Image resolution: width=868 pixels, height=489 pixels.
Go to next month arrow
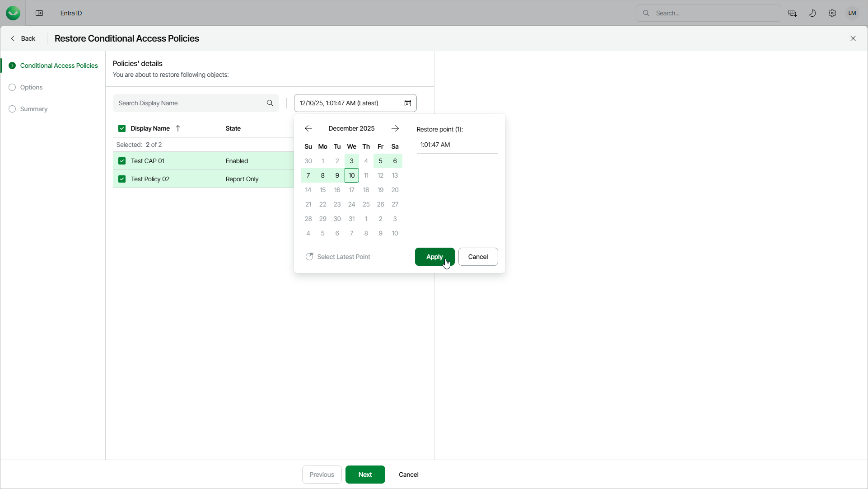395,128
